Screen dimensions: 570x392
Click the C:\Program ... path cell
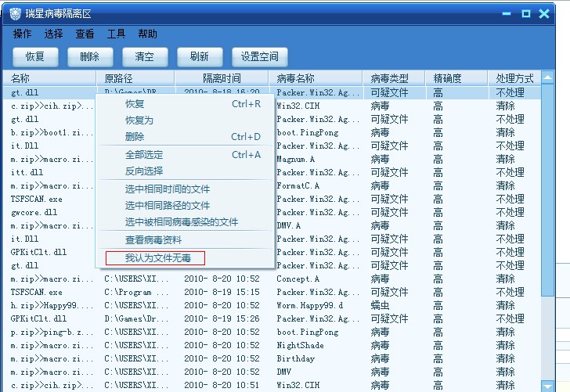(136, 292)
